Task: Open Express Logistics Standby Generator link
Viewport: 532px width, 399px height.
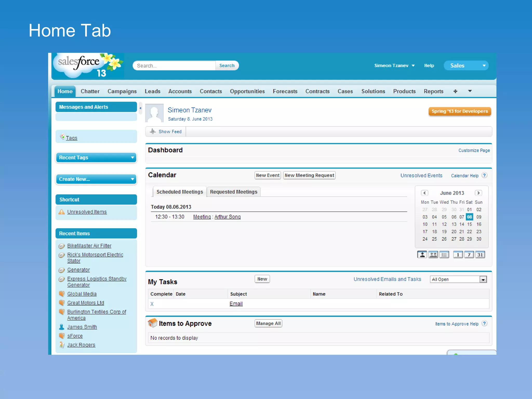Action: (x=97, y=282)
